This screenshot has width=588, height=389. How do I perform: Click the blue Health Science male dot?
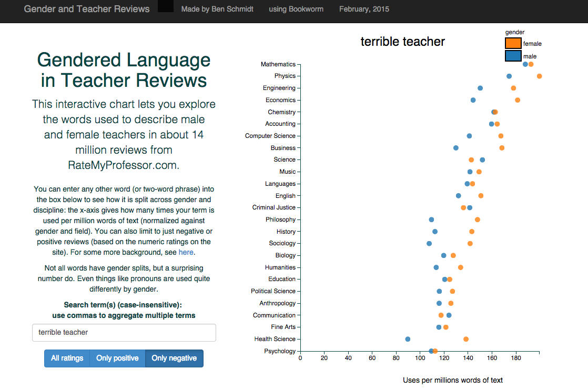[408, 339]
